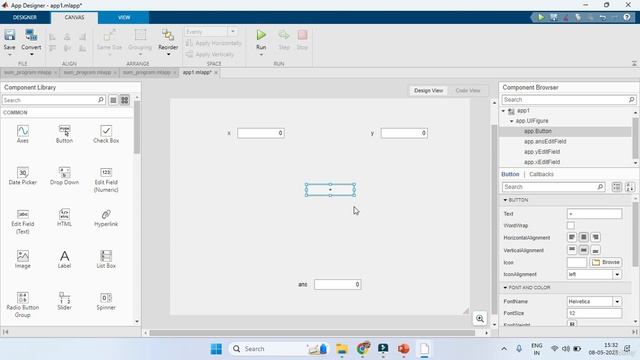Collapse the app.UIFigure tree node
Screen dimensions: 640x360
click(511, 121)
